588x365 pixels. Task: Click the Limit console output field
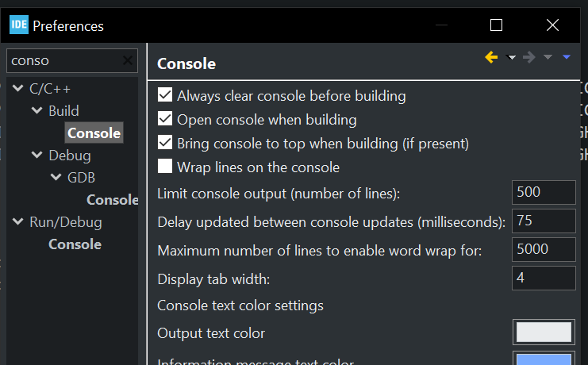coord(544,192)
